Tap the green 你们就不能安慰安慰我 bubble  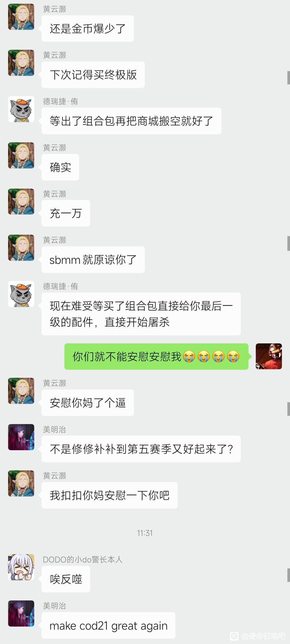click(156, 356)
